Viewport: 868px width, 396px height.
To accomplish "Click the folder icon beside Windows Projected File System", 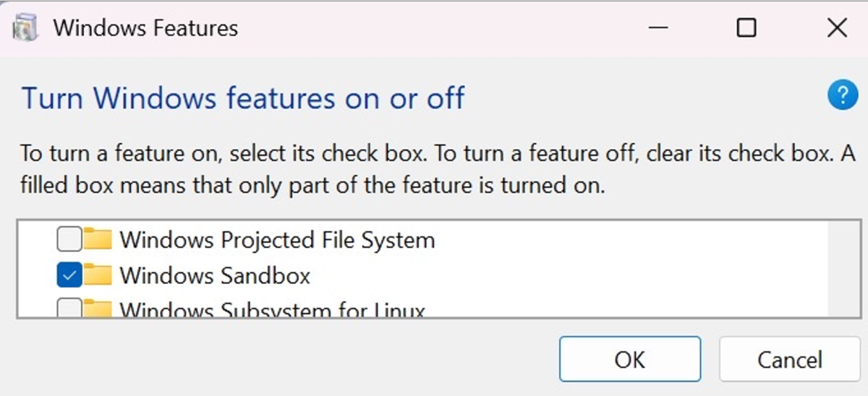I will pyautogui.click(x=98, y=238).
